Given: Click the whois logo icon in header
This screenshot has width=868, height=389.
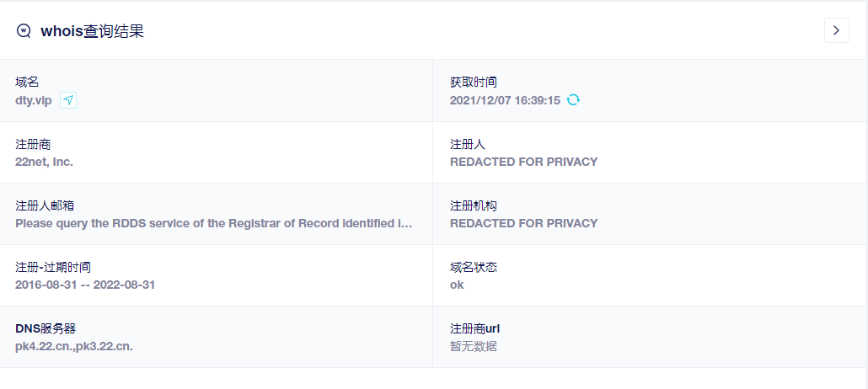Looking at the screenshot, I should pyautogui.click(x=24, y=30).
